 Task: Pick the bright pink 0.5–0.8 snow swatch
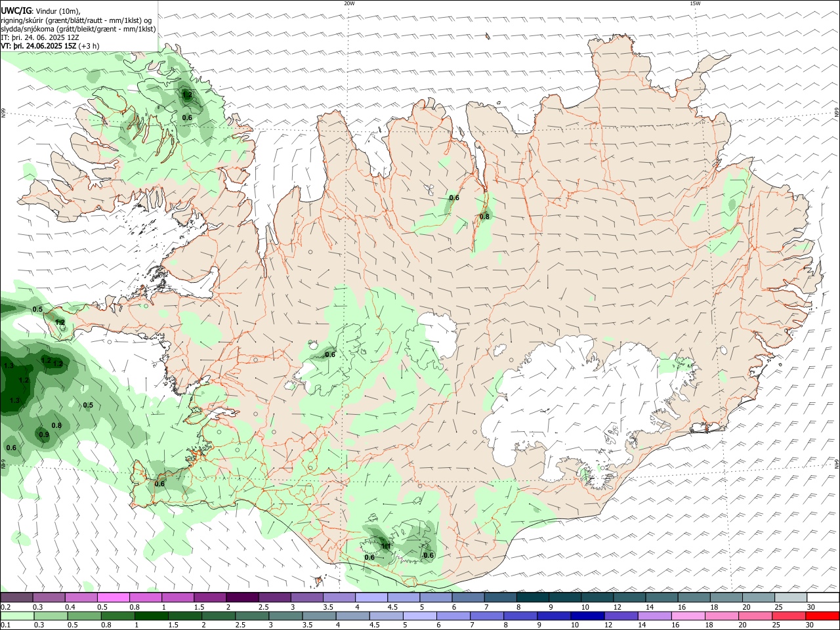[114, 598]
